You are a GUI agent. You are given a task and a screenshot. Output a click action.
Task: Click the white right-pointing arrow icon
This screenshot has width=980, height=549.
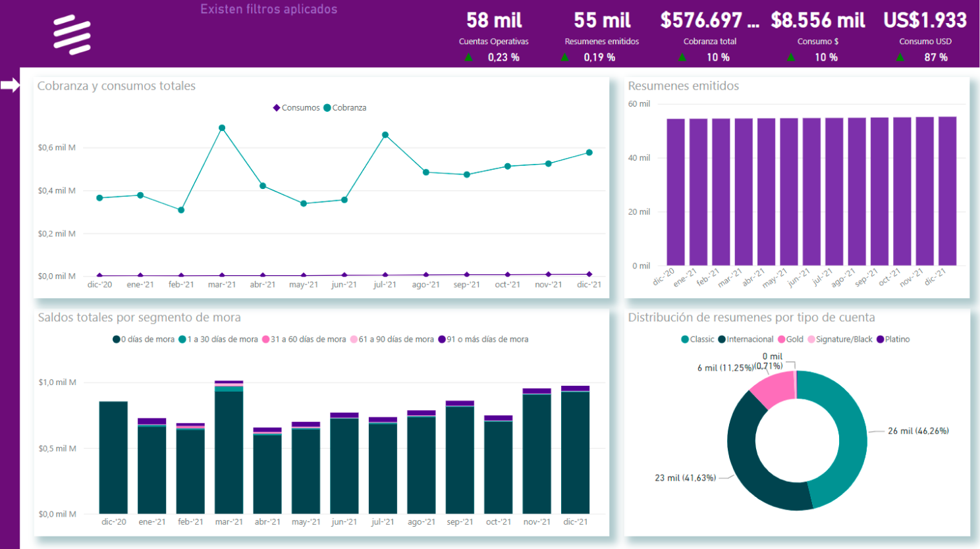(11, 85)
